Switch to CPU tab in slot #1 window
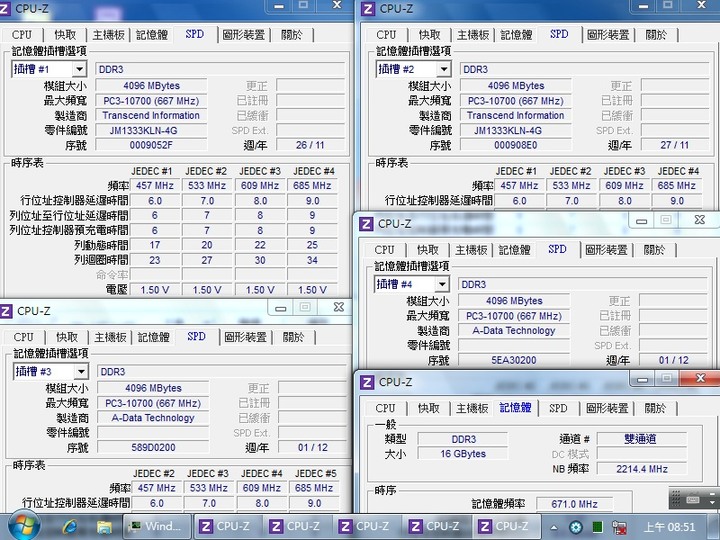 tap(22, 35)
